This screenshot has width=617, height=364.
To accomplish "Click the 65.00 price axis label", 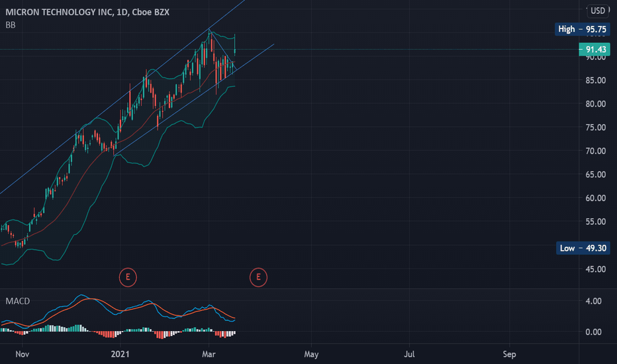I will point(596,175).
